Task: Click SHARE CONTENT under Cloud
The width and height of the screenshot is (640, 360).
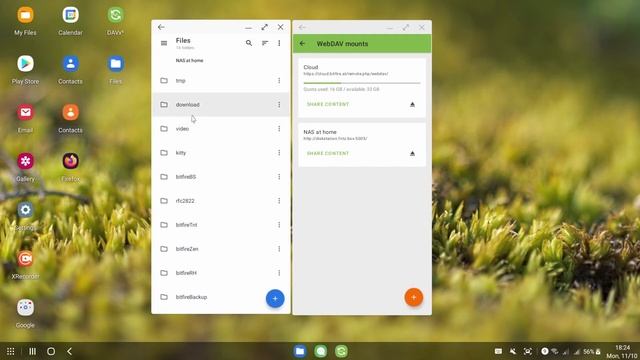Action: (328, 104)
